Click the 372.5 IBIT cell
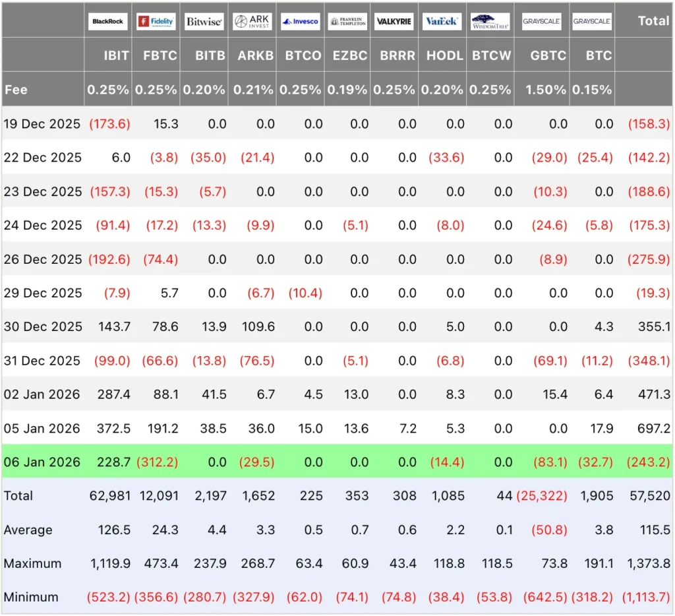The width and height of the screenshot is (675, 616). (x=113, y=429)
